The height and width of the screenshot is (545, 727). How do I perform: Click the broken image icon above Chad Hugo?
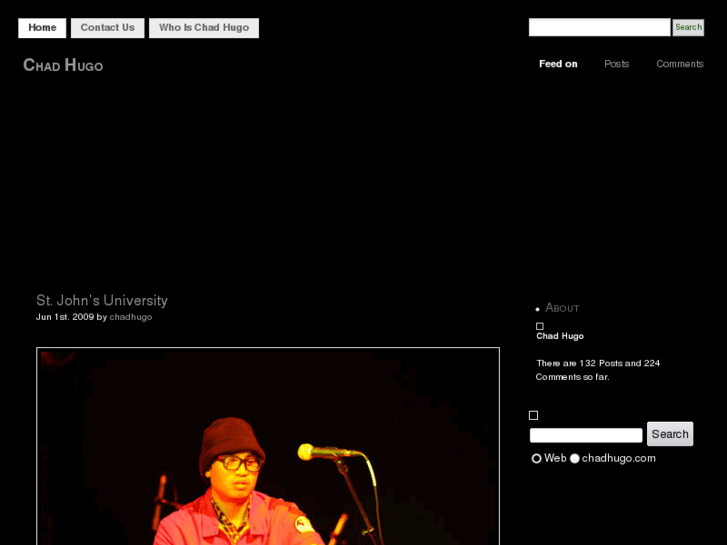540,326
